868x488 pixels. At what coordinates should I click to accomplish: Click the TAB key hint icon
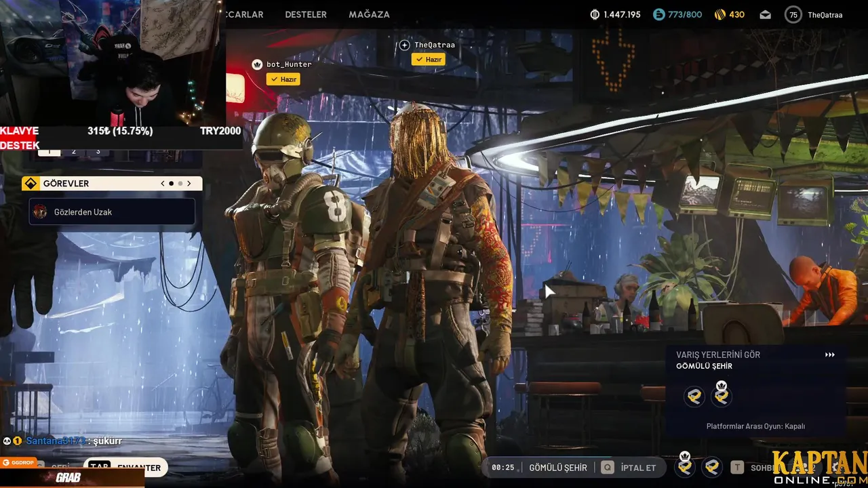100,468
